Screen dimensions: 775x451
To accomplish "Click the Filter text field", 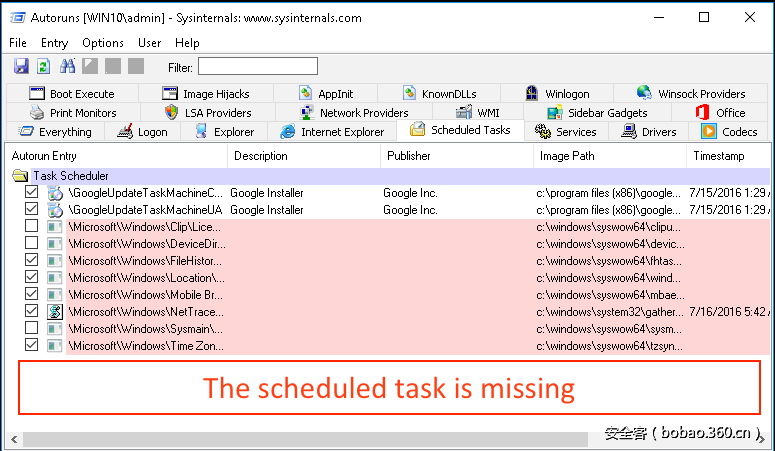I will point(257,67).
